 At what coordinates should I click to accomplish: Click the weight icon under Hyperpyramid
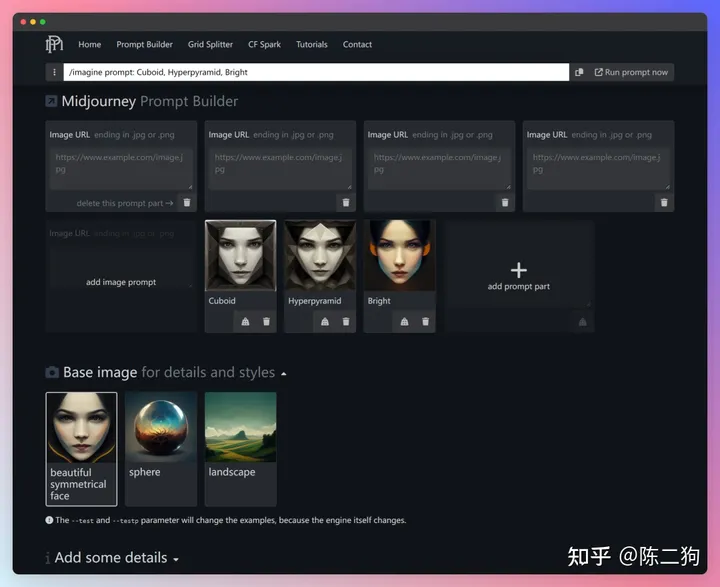point(325,322)
